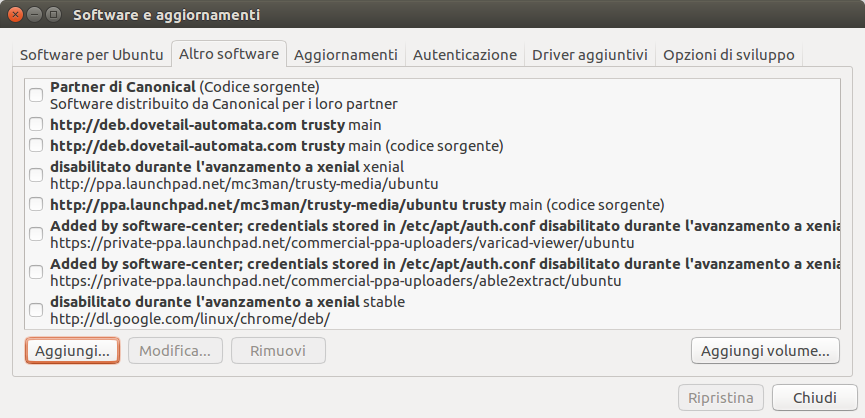Image resolution: width=865 pixels, height=418 pixels.
Task: Click the Chiudi button
Action: point(815,398)
